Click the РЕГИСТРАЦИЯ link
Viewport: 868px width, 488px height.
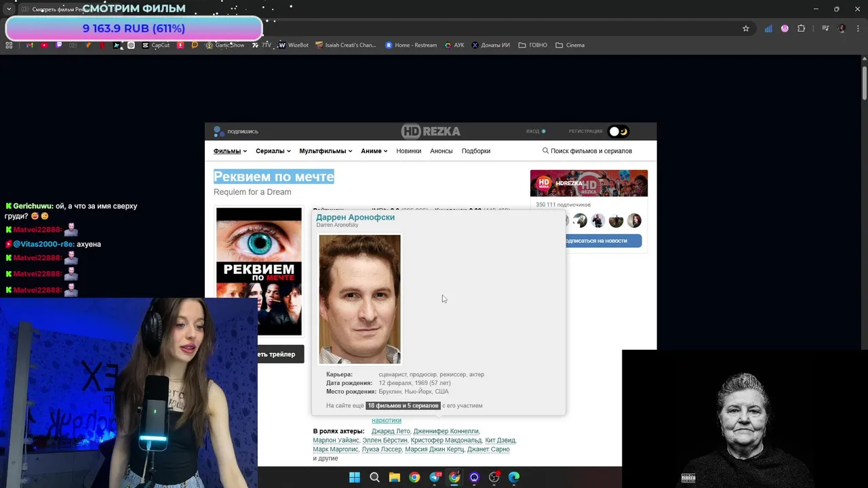pyautogui.click(x=585, y=131)
